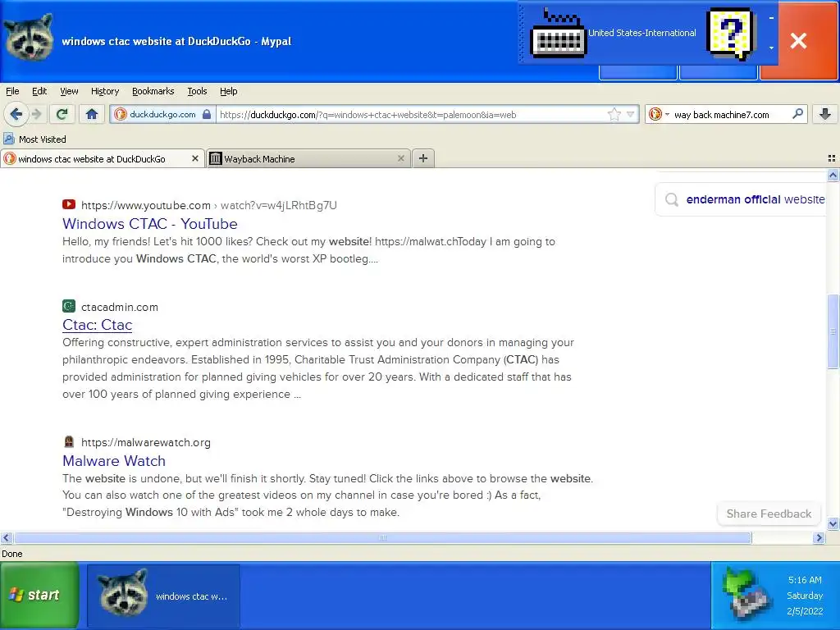Open the Windows start button
This screenshot has height=630, width=840.
(x=39, y=596)
